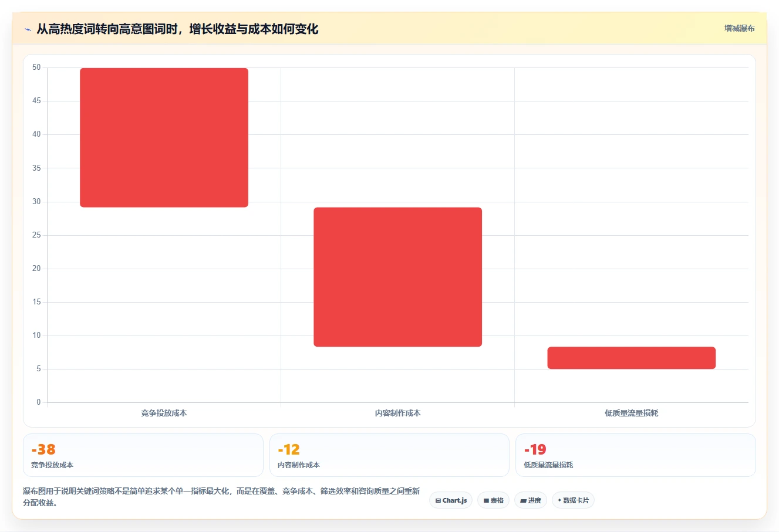779x532 pixels.
Task: Click the red 内容制作成本 waterfall bar
Action: point(397,277)
